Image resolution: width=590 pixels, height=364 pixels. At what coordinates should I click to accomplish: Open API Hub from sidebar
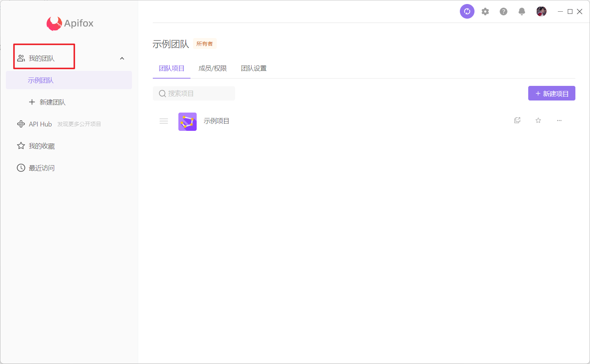point(40,124)
